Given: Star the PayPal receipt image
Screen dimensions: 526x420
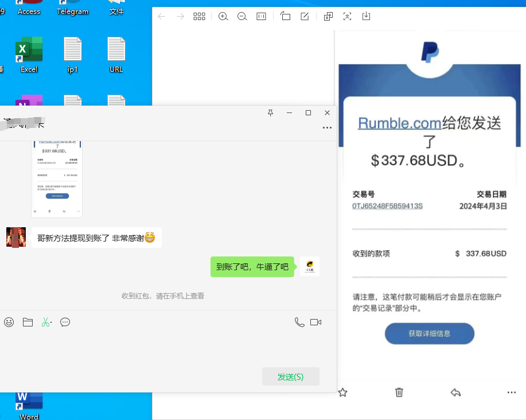Looking at the screenshot, I should (x=342, y=392).
